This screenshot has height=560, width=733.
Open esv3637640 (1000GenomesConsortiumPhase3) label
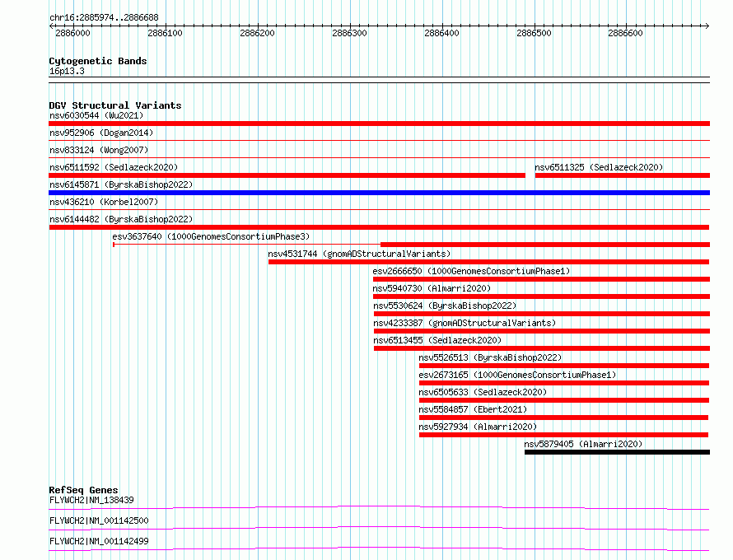coord(211,236)
